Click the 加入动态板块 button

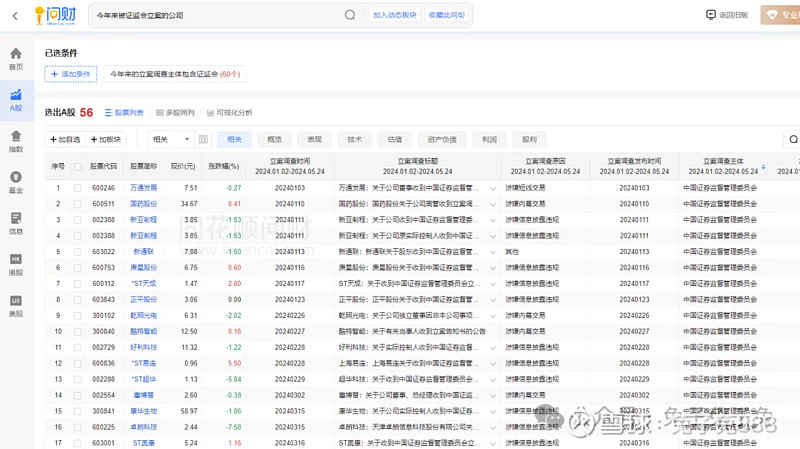click(394, 15)
